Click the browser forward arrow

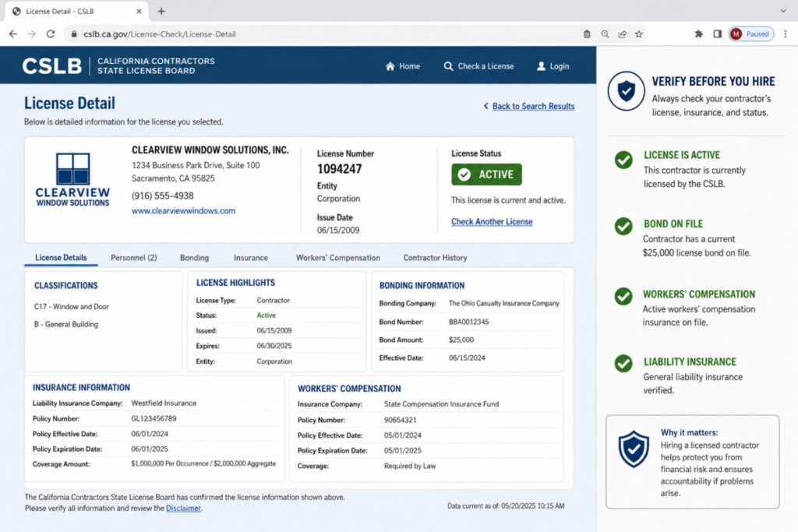pos(31,34)
